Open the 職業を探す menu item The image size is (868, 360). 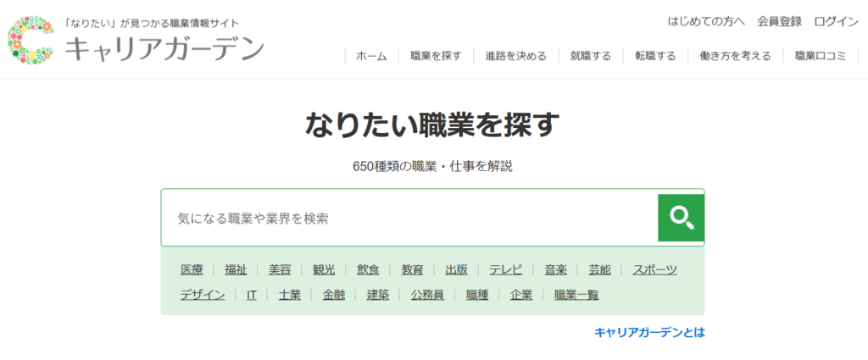436,56
